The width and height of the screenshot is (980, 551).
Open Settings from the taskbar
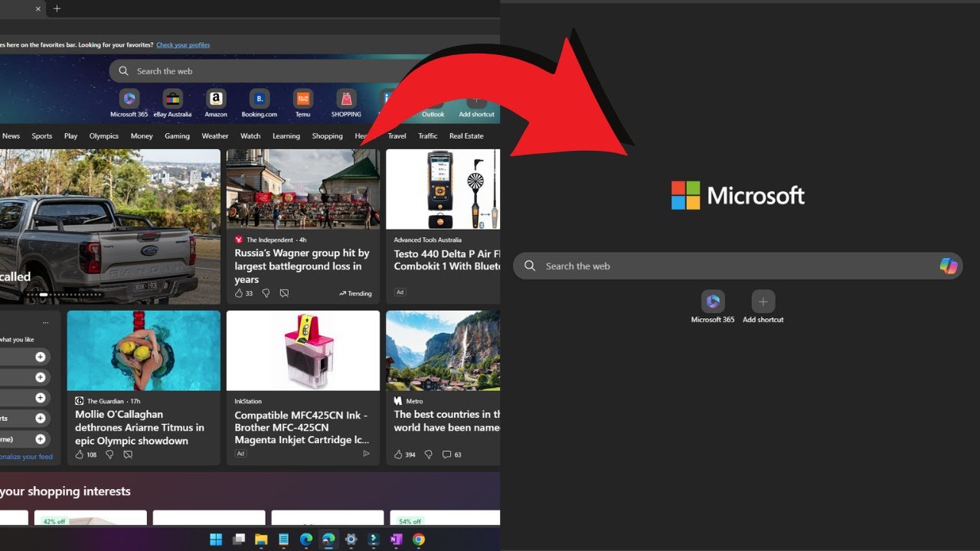(x=351, y=540)
